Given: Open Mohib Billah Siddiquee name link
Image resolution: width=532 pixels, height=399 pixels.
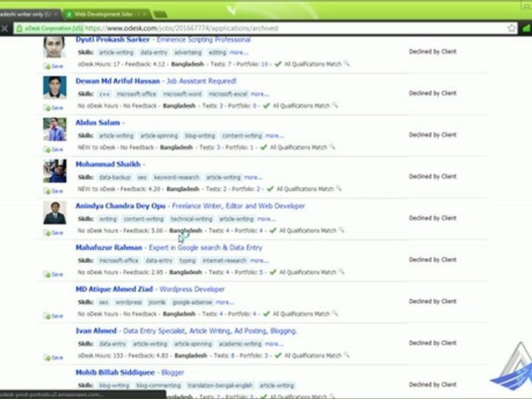Looking at the screenshot, I should 115,372.
